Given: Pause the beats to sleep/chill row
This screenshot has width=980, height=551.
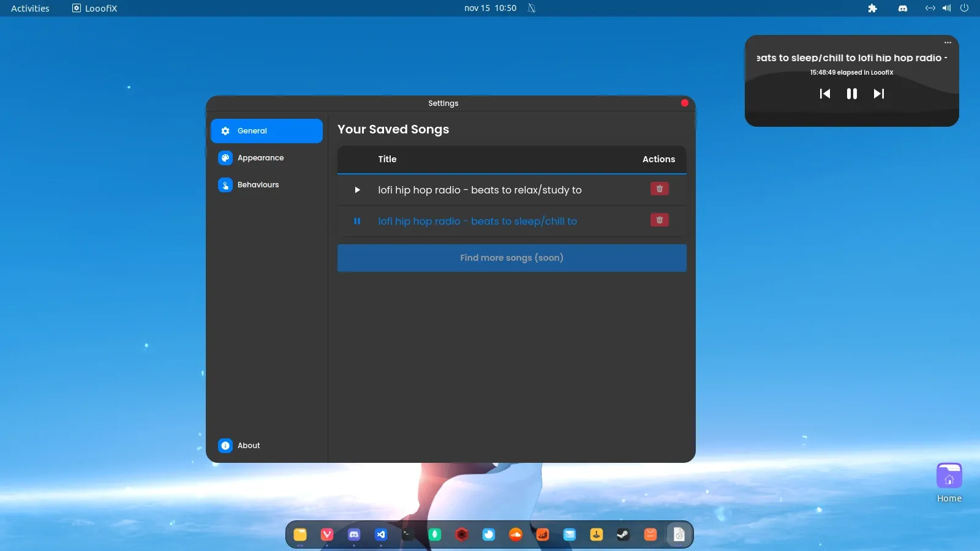Looking at the screenshot, I should pyautogui.click(x=357, y=222).
